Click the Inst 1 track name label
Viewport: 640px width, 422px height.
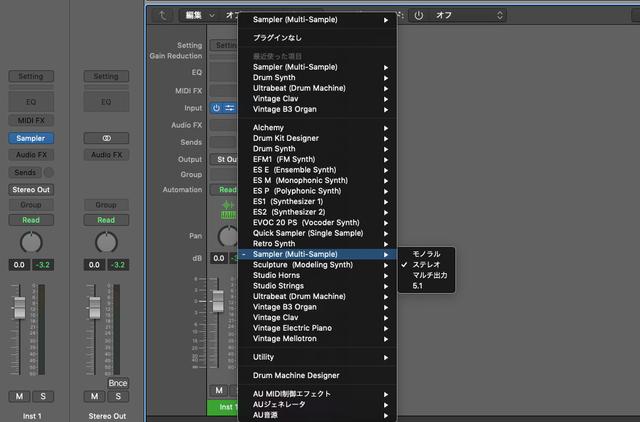click(32, 416)
